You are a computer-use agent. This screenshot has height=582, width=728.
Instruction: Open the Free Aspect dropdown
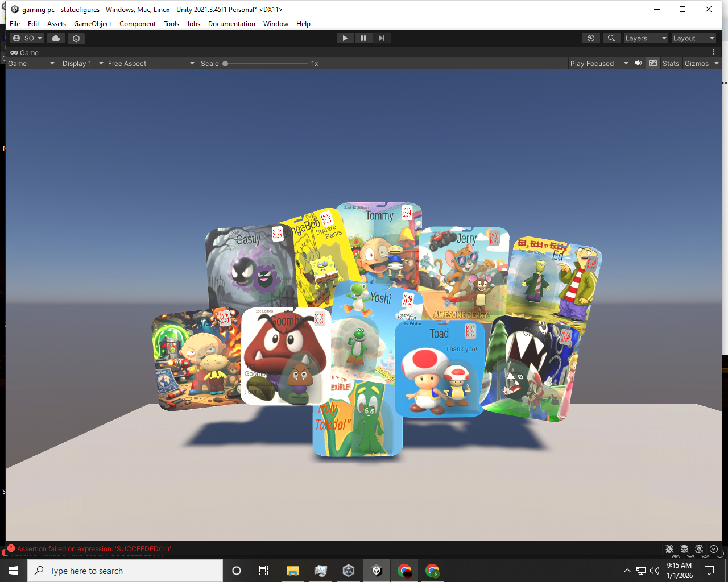coord(151,63)
